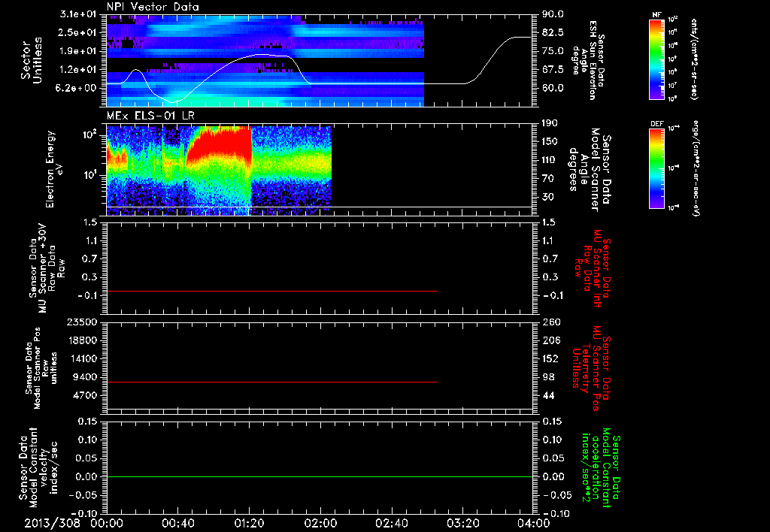Click the "1.9e+01" sector tick label
Screen dimensions: 770x532
(77, 51)
